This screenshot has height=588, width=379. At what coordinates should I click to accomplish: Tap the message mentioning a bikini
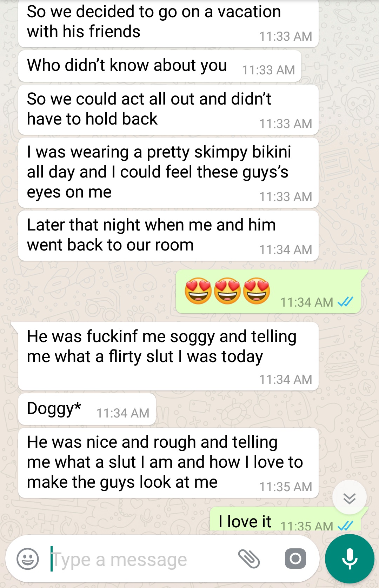[168, 173]
